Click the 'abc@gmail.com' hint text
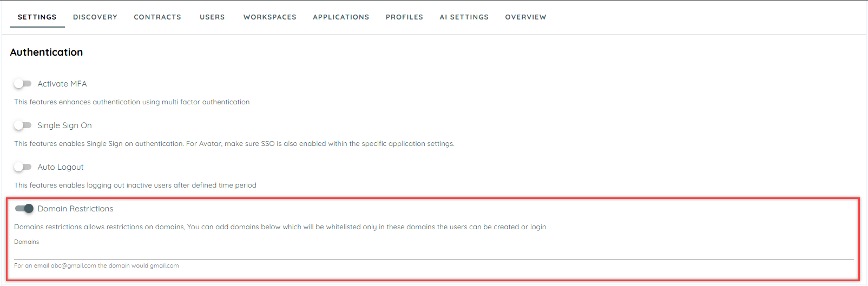868x286 pixels. 96,266
